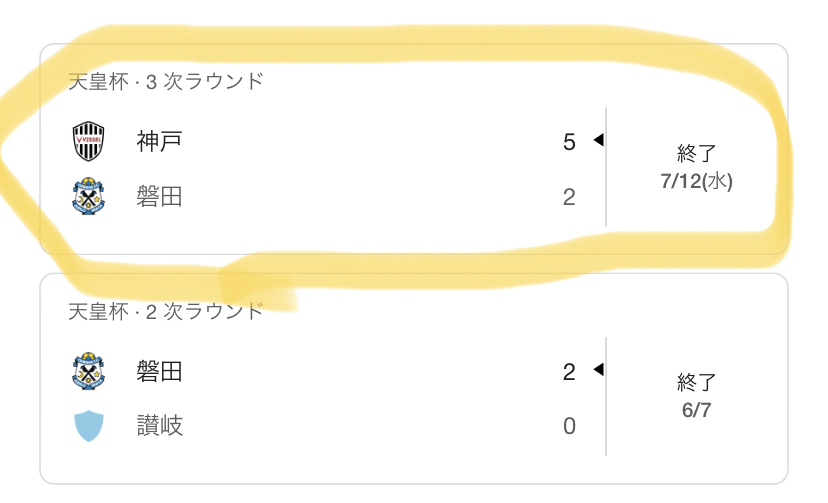This screenshot has height=503, width=828.
Task: Open the 神戸 vs 磐田 match card
Action: click(414, 149)
